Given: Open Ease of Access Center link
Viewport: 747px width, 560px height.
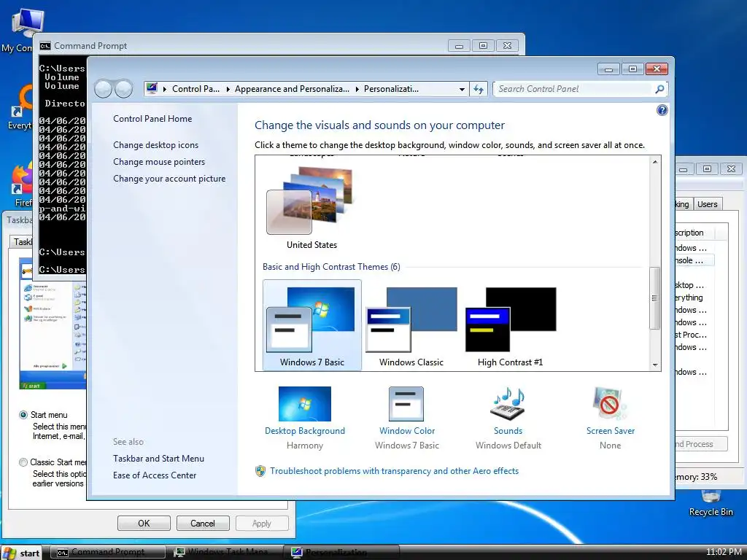Looking at the screenshot, I should coord(155,475).
